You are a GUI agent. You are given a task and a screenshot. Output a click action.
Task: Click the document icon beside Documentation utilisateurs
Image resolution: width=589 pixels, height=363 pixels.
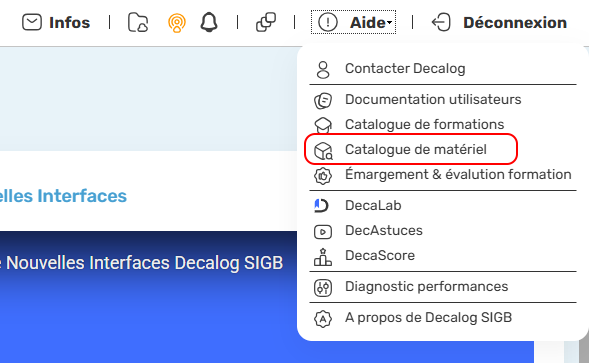tap(323, 101)
